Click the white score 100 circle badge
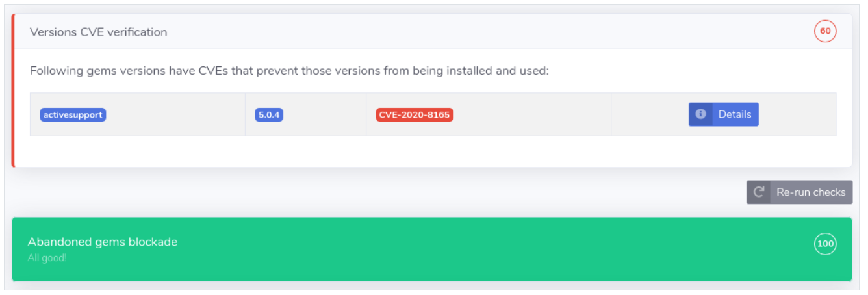The height and width of the screenshot is (295, 868). tap(825, 244)
